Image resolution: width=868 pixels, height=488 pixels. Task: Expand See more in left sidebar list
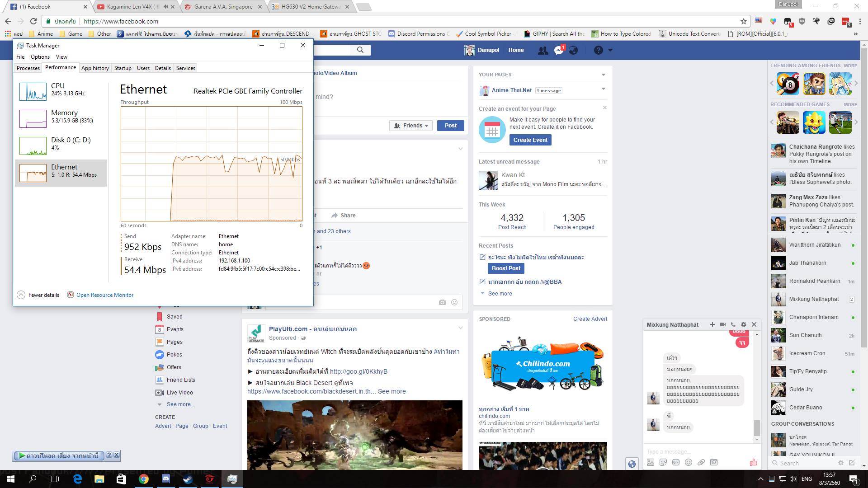coord(180,404)
